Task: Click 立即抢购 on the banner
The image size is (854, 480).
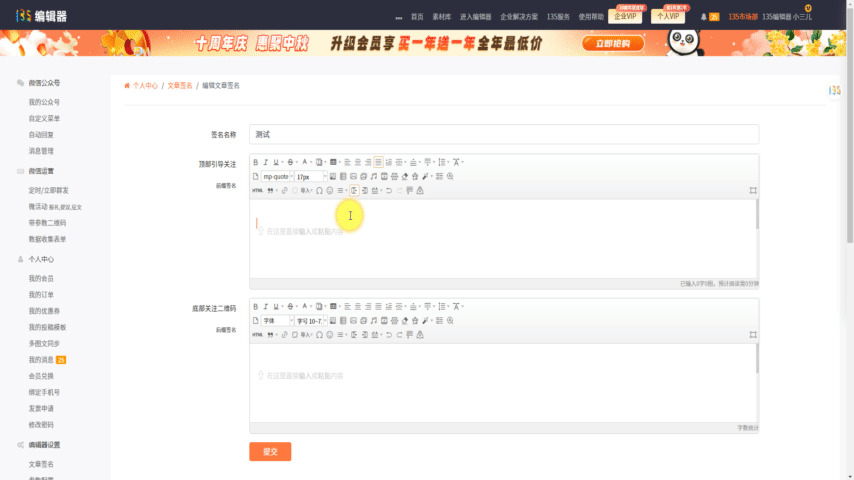Action: point(613,44)
